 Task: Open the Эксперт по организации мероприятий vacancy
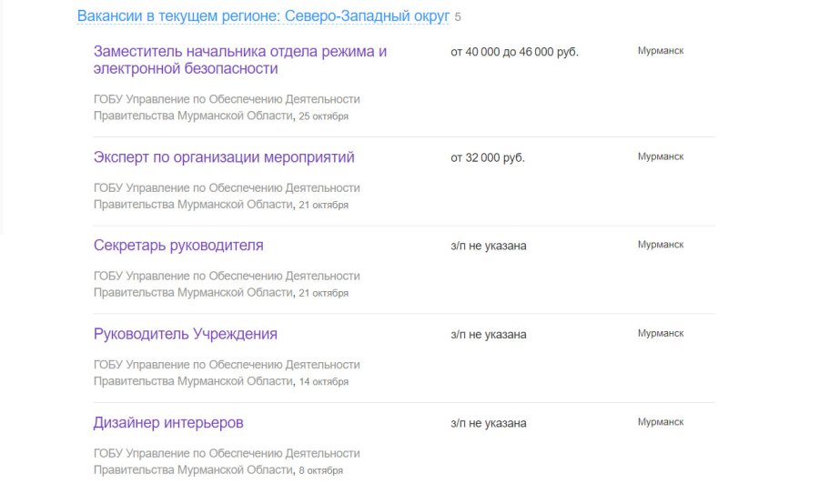pyautogui.click(x=224, y=157)
